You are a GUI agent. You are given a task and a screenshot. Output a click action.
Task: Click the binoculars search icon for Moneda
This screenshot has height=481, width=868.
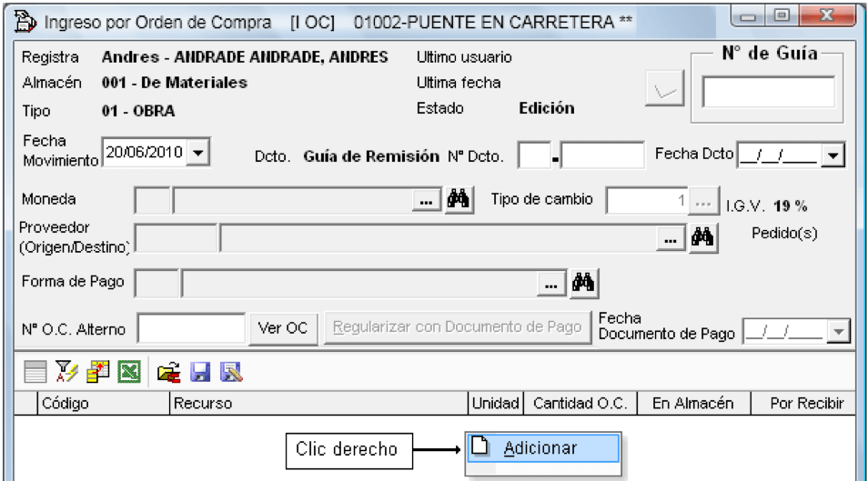[459, 199]
